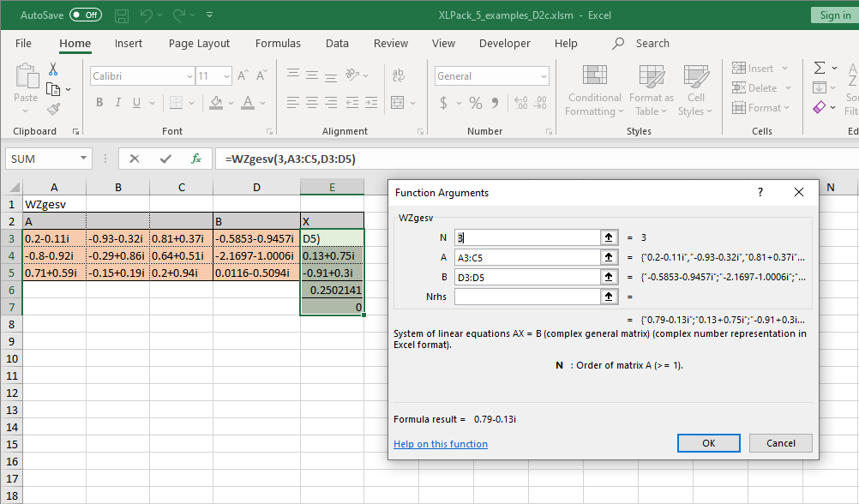Viewport: 859px width, 504px height.
Task: Click the AutoSum sigma icon
Action: [820, 68]
